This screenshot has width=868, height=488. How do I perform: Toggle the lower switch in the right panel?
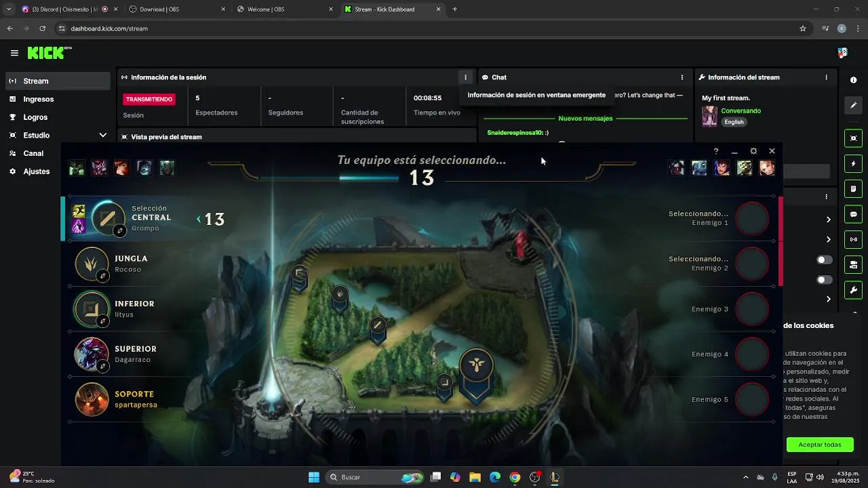[825, 280]
